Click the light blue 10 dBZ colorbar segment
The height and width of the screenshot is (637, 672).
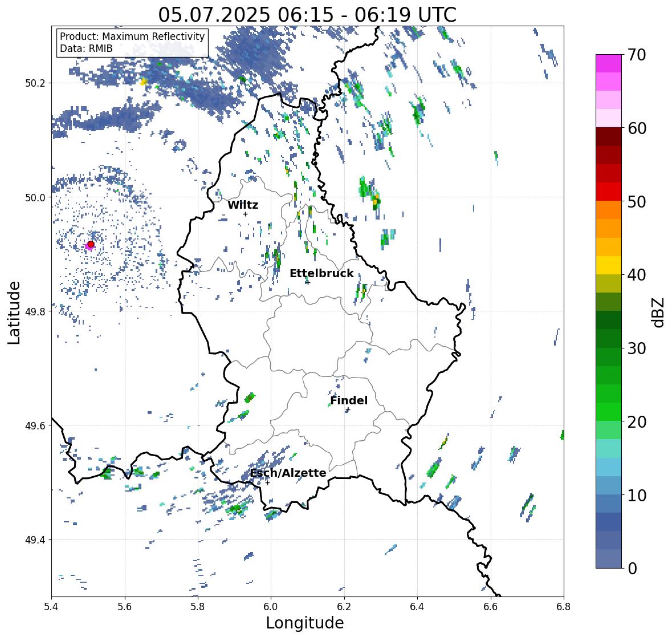609,486
